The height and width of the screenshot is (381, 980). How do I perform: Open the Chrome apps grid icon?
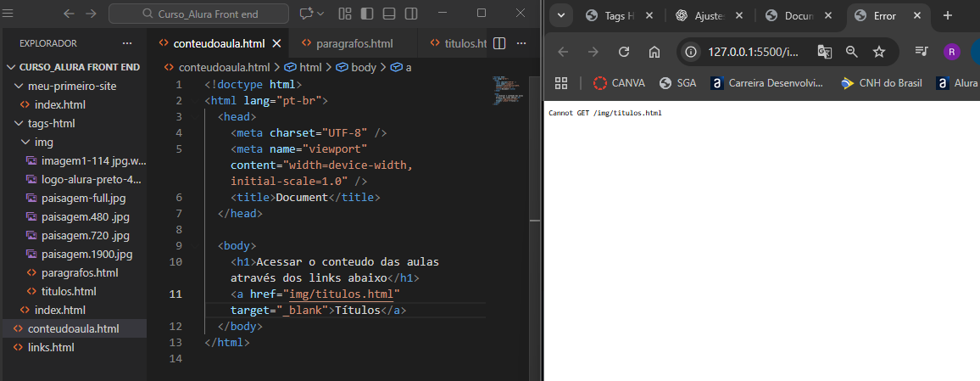(x=560, y=83)
